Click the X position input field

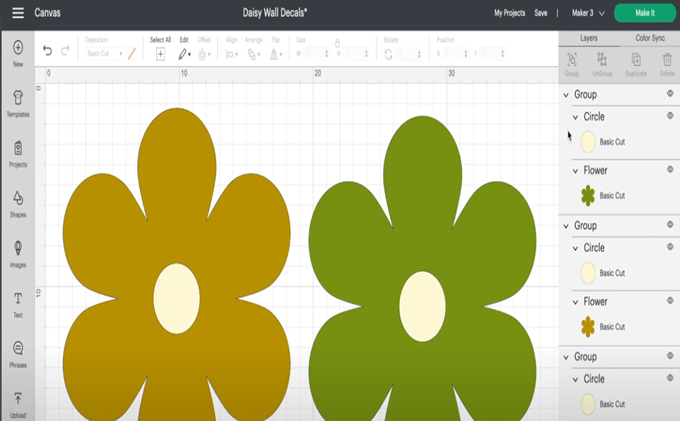[x=455, y=54]
